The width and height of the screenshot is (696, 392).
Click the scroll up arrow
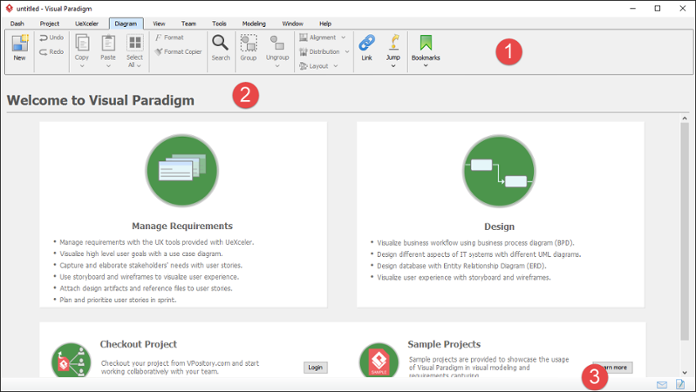tap(684, 119)
